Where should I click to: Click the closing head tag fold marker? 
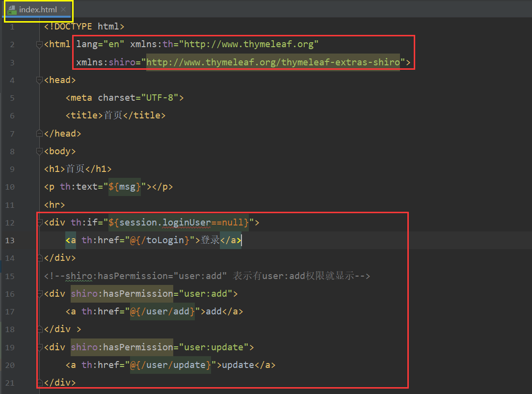pos(39,134)
